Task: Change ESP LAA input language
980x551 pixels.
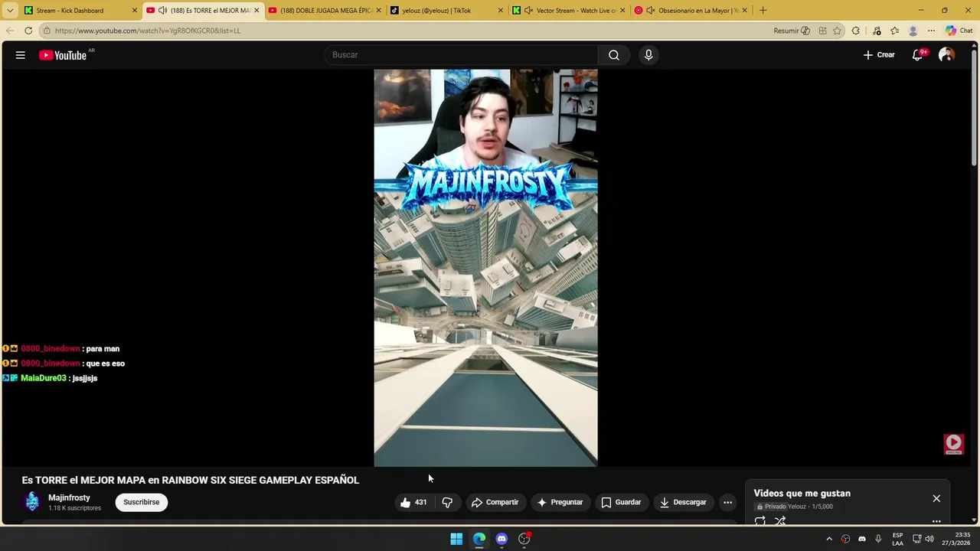Action: (x=897, y=539)
